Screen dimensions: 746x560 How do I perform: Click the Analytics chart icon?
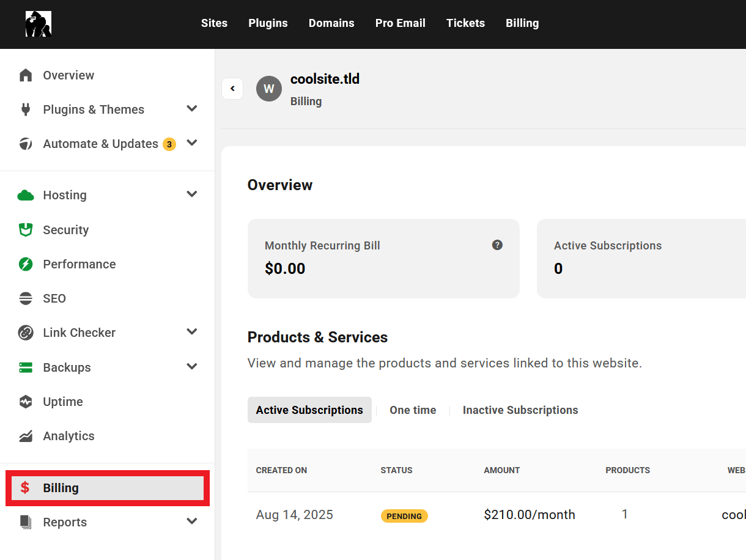[26, 436]
